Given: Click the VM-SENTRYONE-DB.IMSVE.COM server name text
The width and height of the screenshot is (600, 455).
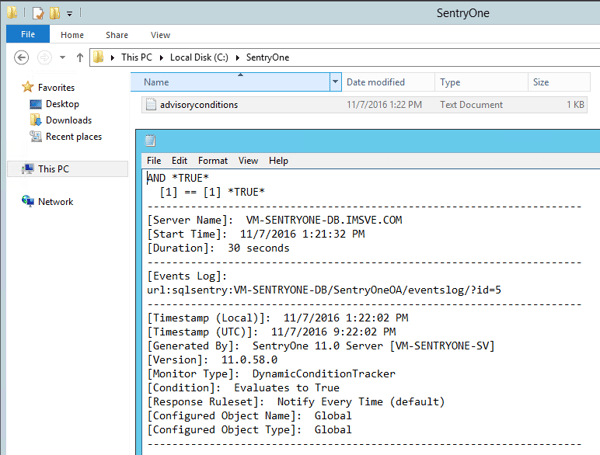Looking at the screenshot, I should (324, 220).
